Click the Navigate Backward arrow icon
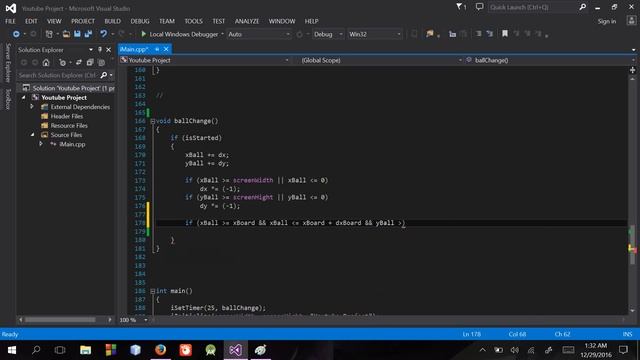The width and height of the screenshot is (640, 360). pyautogui.click(x=16, y=34)
